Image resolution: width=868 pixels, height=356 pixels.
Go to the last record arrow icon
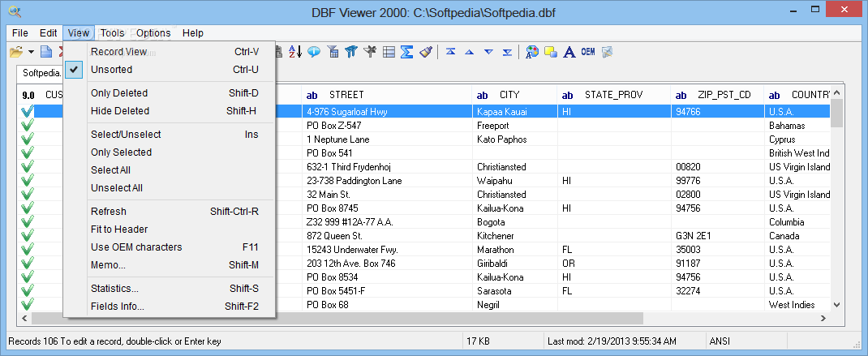tap(507, 52)
